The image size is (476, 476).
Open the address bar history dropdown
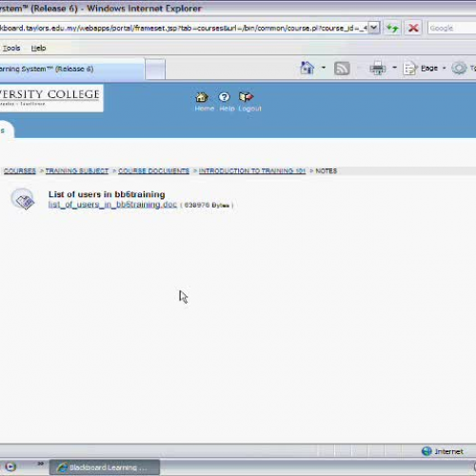pyautogui.click(x=374, y=28)
